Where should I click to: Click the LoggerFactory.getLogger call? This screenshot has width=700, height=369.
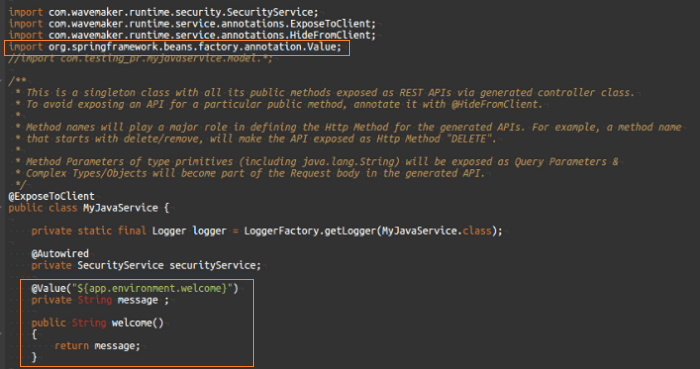point(311,231)
